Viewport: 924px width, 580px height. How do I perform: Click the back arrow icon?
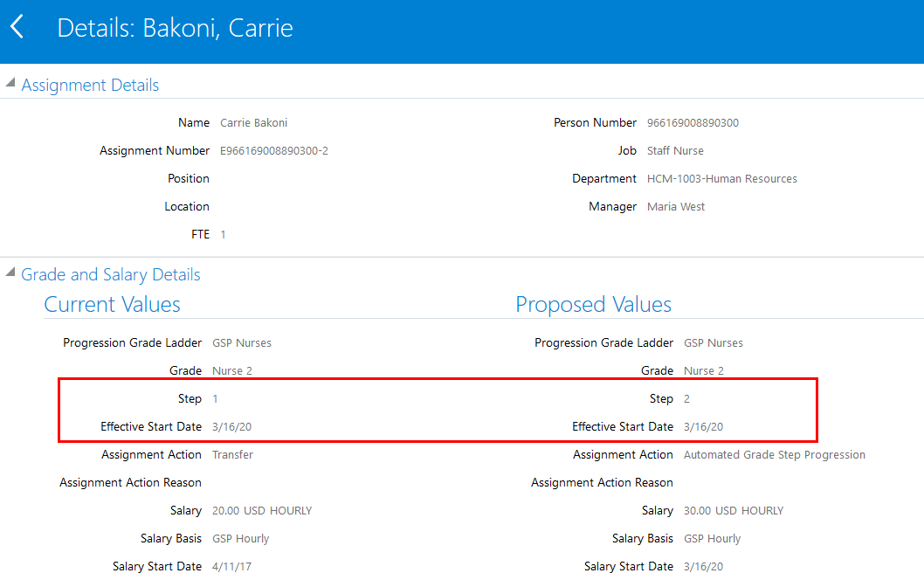pos(17,27)
